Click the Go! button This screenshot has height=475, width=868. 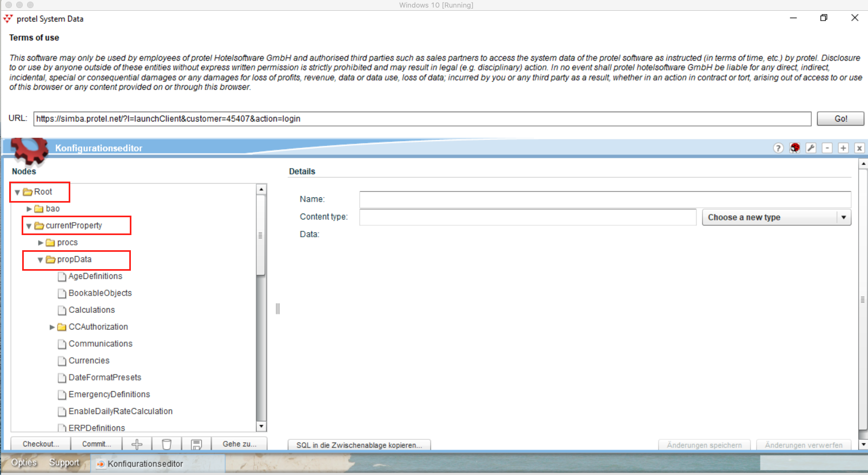[840, 119]
